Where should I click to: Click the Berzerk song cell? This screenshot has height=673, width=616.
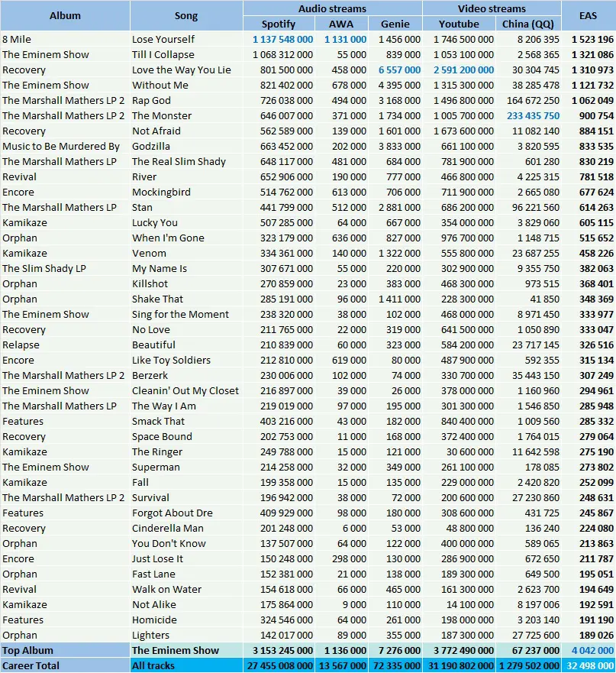pos(186,376)
